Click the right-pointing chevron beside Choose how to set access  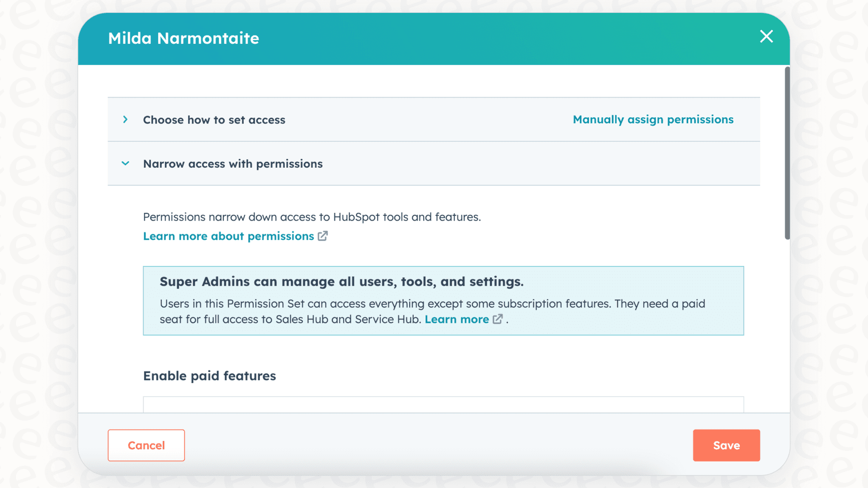coord(126,119)
